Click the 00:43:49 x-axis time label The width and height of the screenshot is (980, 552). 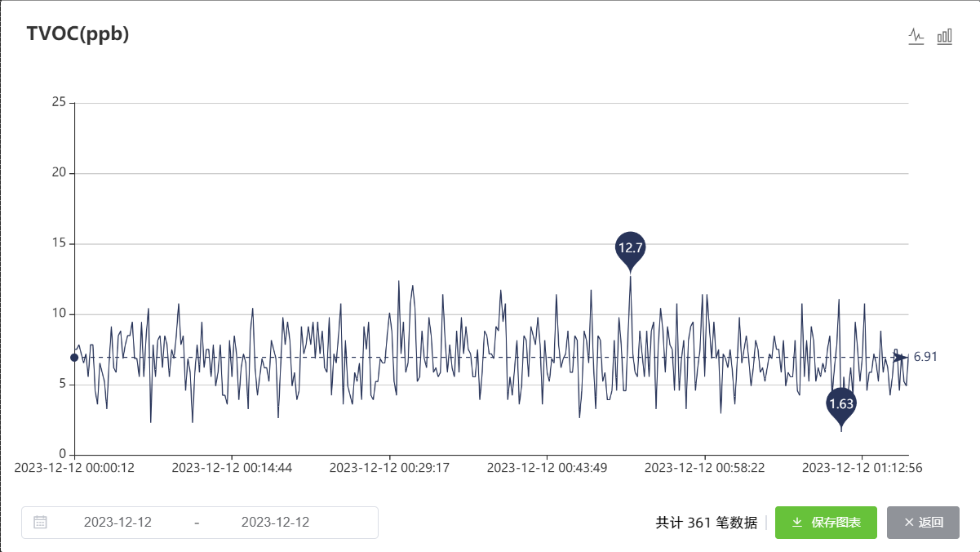coord(547,468)
